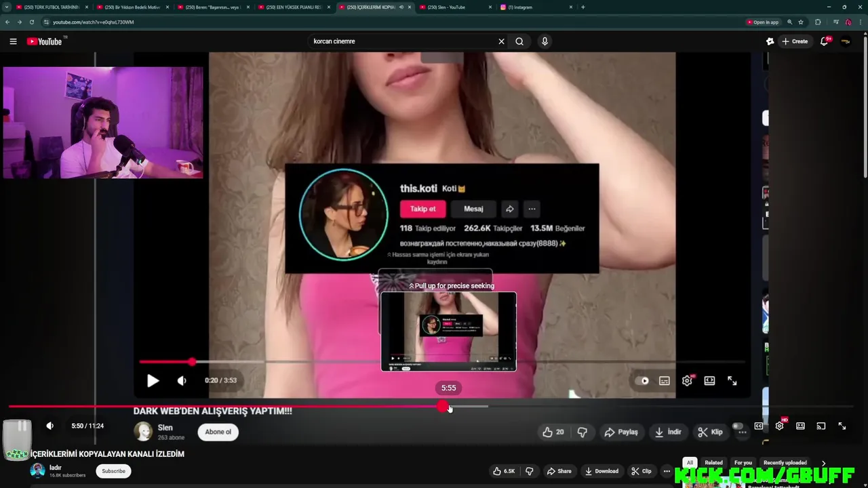The image size is (868, 488).
Task: Click the Open in app button
Action: point(763,22)
